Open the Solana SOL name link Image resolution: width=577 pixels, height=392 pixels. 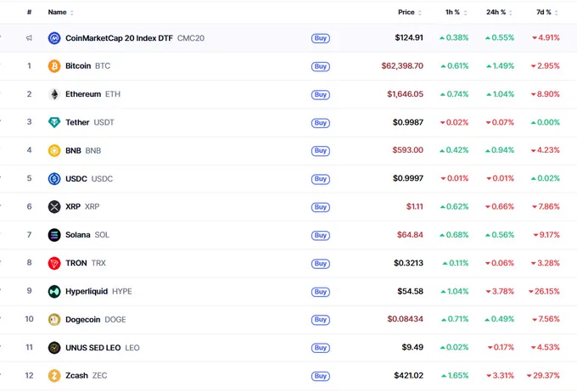click(87, 235)
